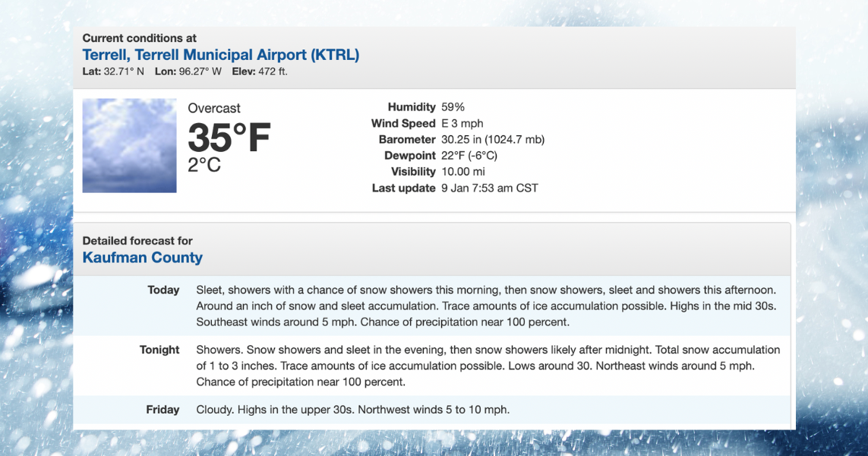
Task: Click the Tonight snow accumulation forecast text
Action: 486,366
